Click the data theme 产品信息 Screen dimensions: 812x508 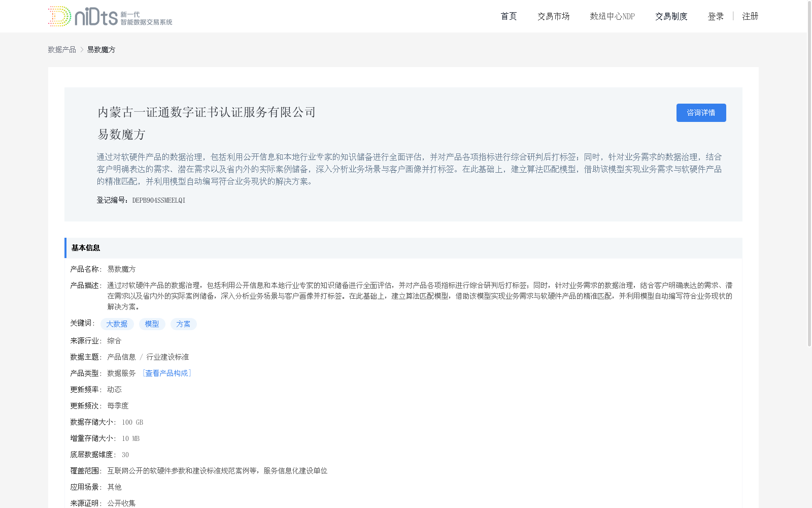coord(121,357)
